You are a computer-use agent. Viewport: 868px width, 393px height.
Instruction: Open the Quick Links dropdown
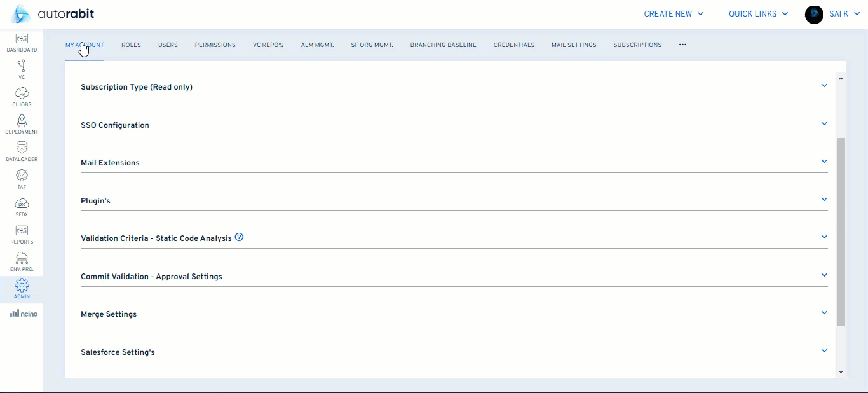(758, 14)
